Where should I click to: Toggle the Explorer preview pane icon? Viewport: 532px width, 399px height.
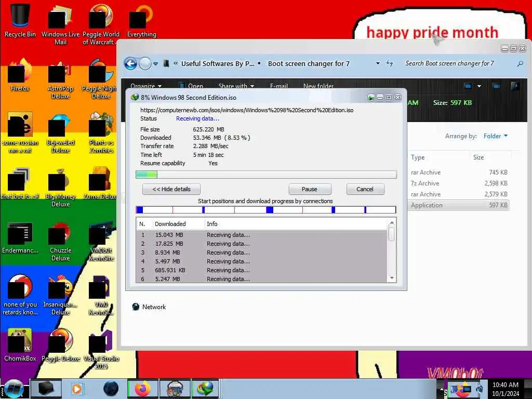[496, 86]
